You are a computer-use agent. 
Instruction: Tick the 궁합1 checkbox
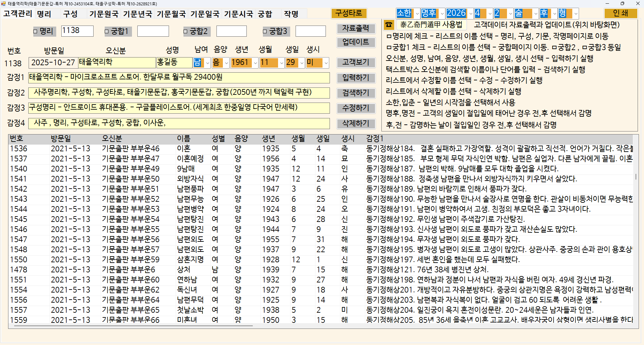(107, 32)
